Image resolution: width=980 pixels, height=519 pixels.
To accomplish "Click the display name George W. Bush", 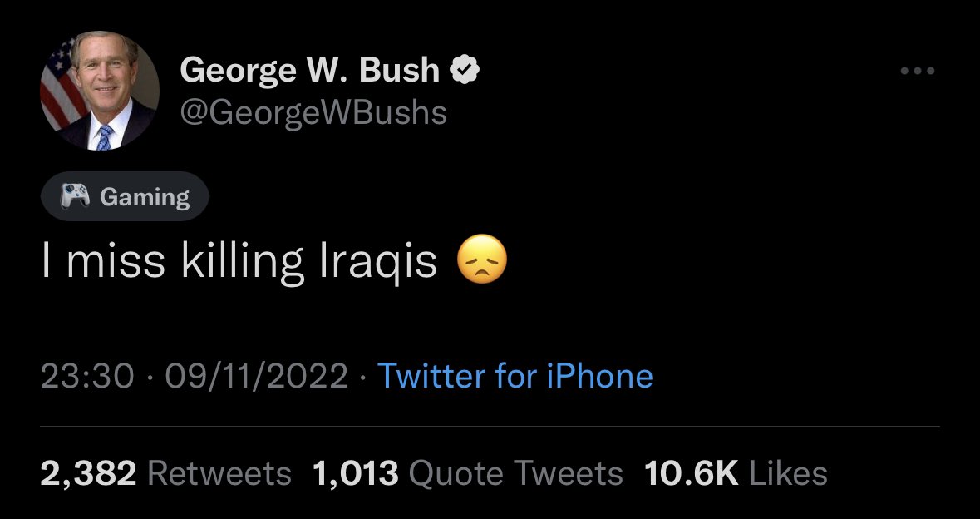I will 309,71.
